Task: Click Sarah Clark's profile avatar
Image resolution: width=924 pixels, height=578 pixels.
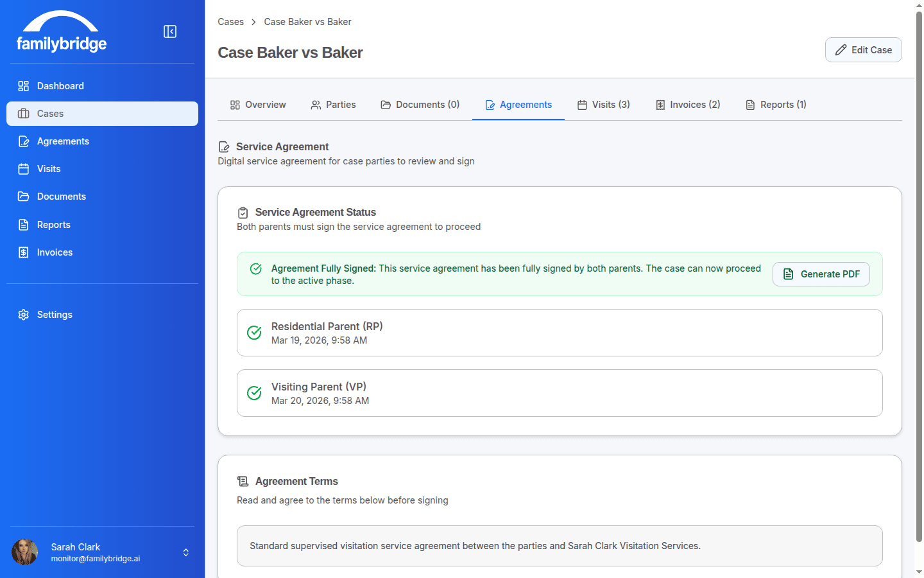Action: 24,552
